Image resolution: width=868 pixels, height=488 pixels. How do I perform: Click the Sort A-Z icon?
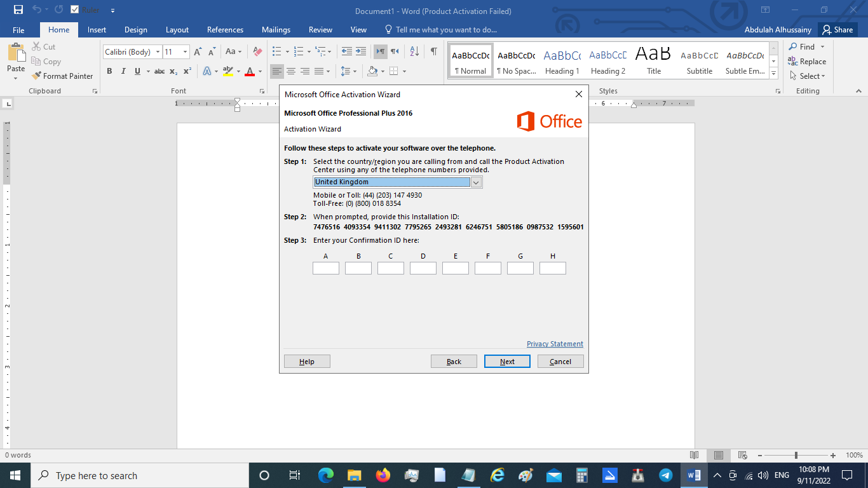pyautogui.click(x=414, y=51)
